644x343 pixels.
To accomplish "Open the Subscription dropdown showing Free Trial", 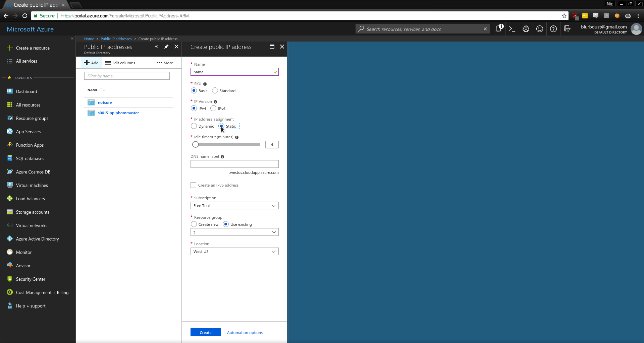I will coord(234,206).
